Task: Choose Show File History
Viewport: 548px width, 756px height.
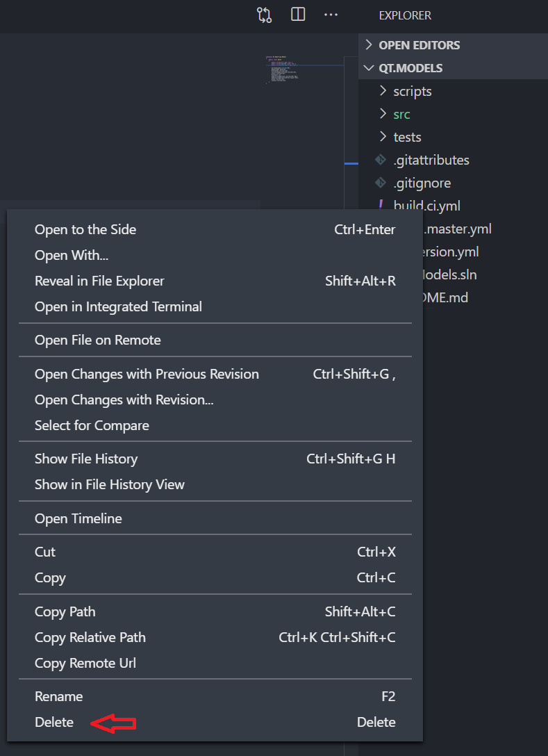Action: [x=85, y=459]
